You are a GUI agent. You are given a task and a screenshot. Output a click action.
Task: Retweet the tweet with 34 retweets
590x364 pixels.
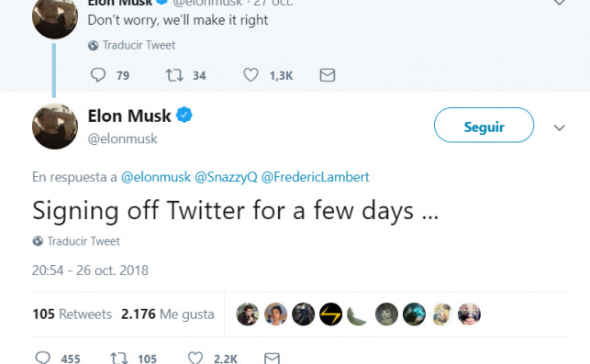[x=174, y=75]
